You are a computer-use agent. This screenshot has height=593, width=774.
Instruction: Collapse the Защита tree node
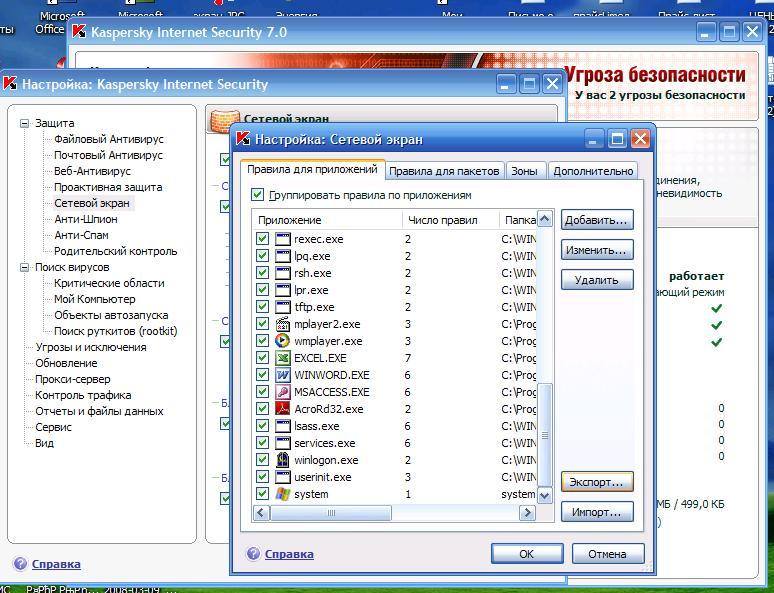point(24,123)
